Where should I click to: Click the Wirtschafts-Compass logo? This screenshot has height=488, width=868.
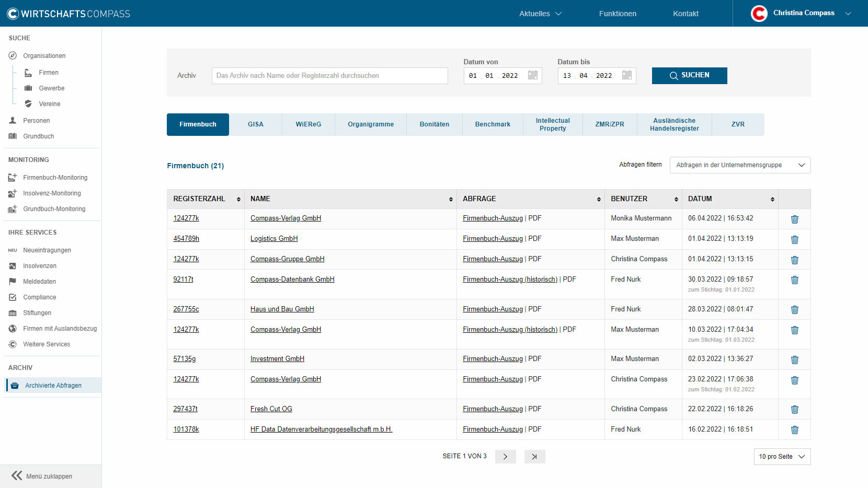[68, 14]
